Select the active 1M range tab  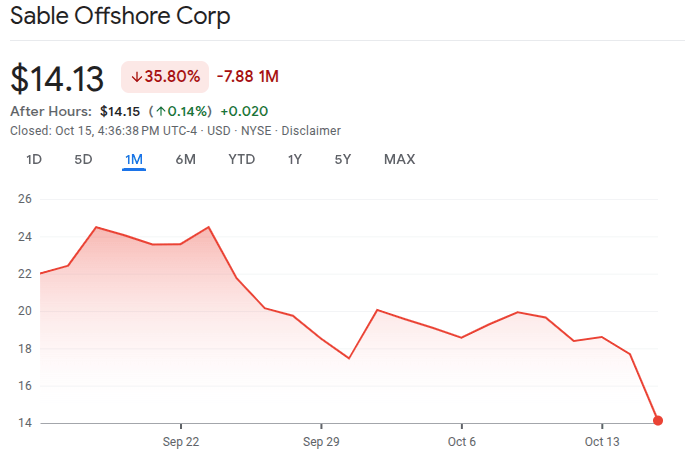click(x=134, y=159)
